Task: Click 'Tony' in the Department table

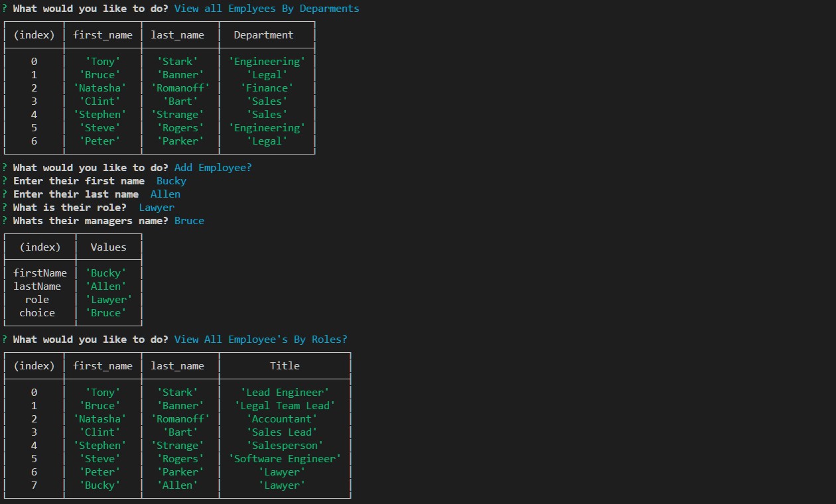Action: point(102,61)
